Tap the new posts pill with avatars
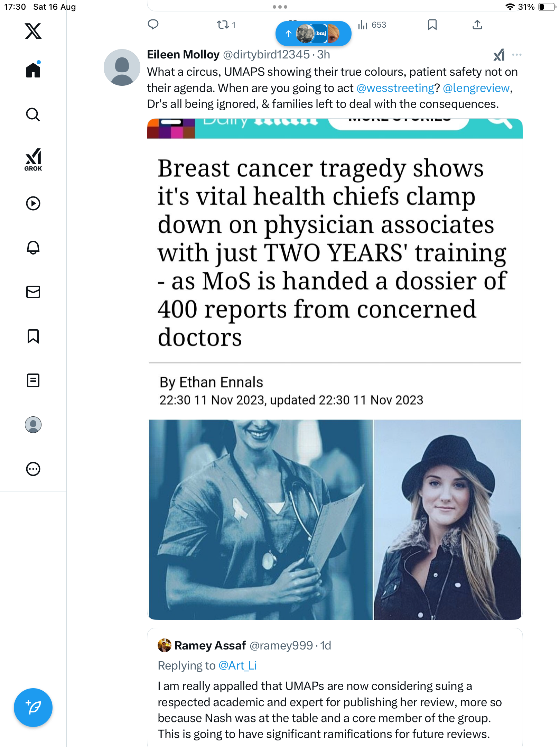Screen dimensions: 560x747 click(x=313, y=34)
